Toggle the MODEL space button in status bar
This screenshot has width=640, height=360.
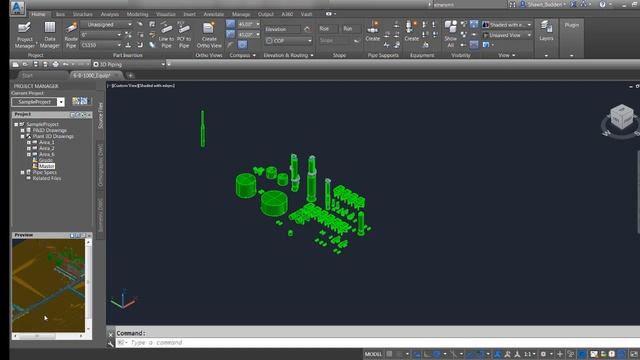(x=373, y=354)
